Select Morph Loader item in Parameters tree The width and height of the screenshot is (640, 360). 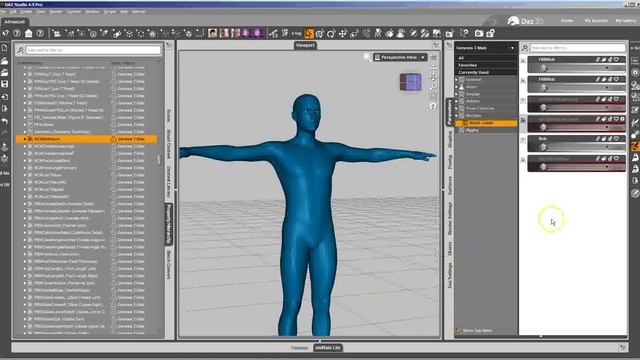tap(486, 123)
